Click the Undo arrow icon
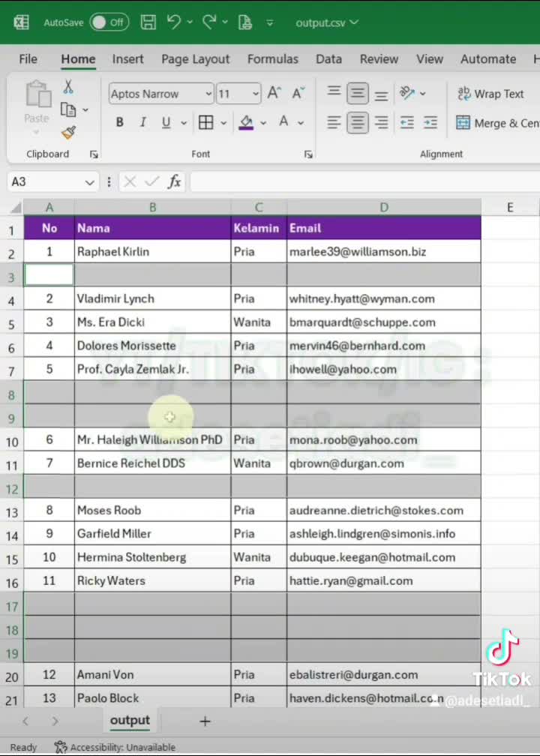The width and height of the screenshot is (540, 756). click(173, 22)
